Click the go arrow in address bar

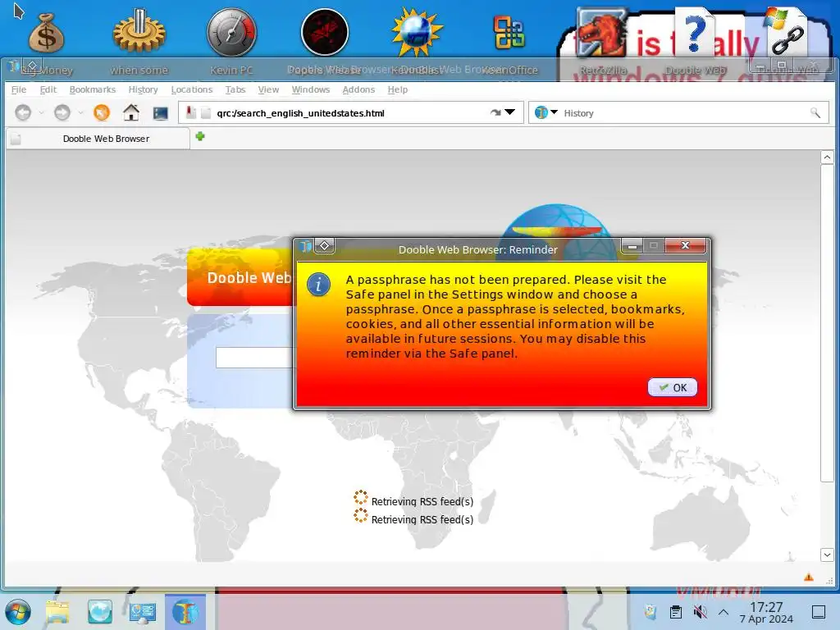point(495,112)
